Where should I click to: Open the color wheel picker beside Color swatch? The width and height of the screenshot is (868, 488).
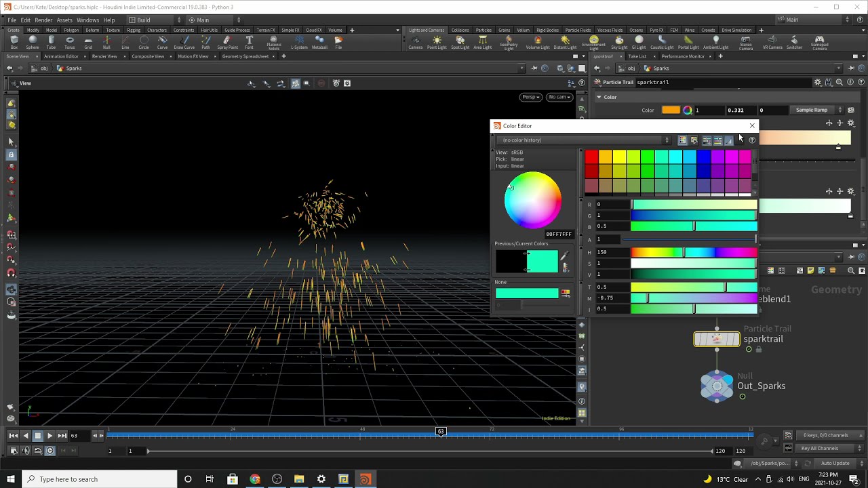pyautogui.click(x=688, y=110)
